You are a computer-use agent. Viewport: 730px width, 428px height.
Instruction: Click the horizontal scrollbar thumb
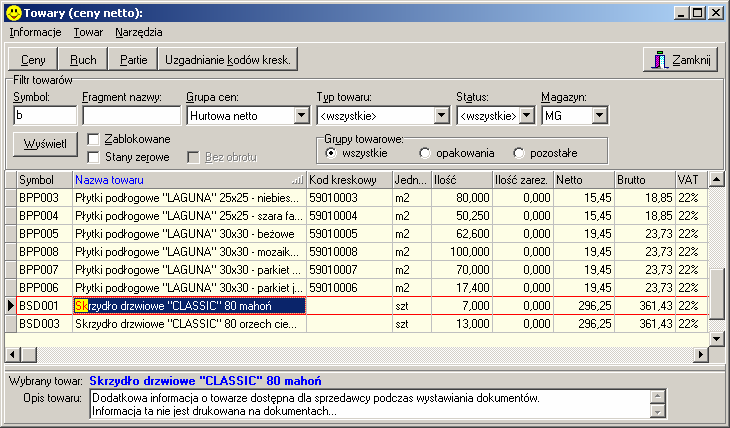pos(29,355)
